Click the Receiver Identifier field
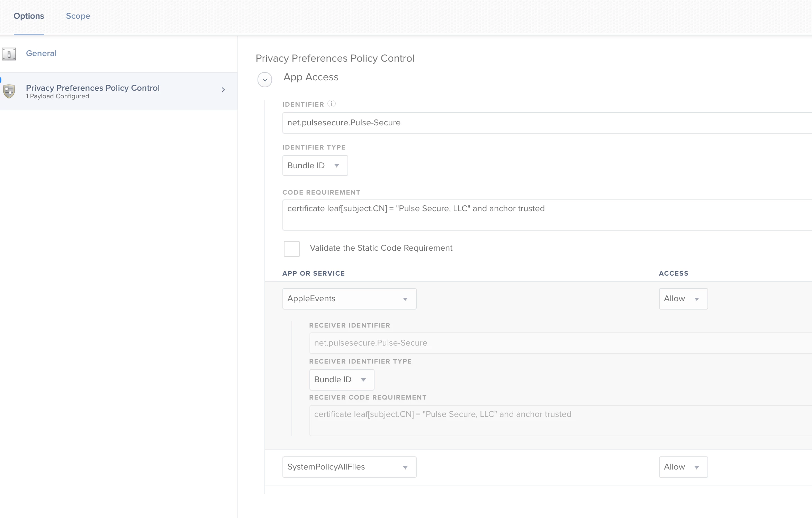The height and width of the screenshot is (518, 812). coord(560,343)
